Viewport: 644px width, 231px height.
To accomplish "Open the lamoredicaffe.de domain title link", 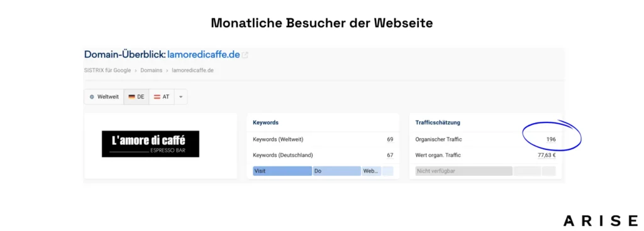I will [203, 55].
